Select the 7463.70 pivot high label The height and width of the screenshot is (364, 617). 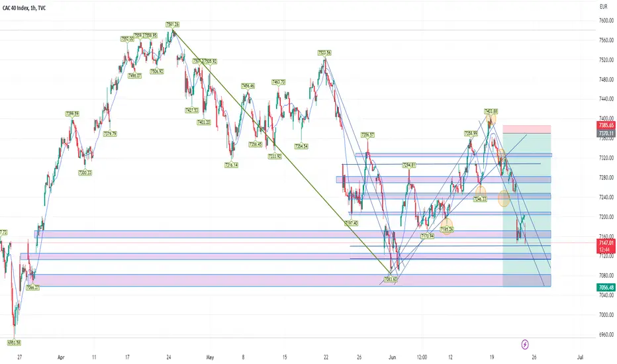tap(278, 82)
